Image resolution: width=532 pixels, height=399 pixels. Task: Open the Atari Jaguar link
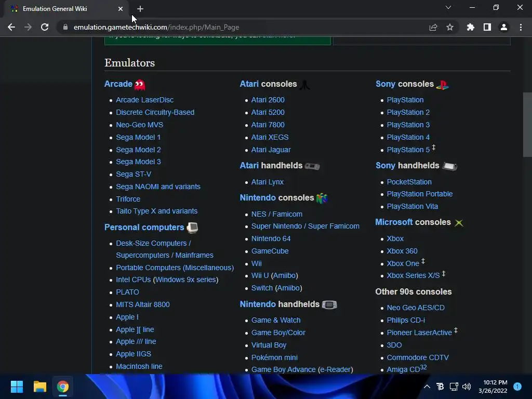(x=271, y=150)
